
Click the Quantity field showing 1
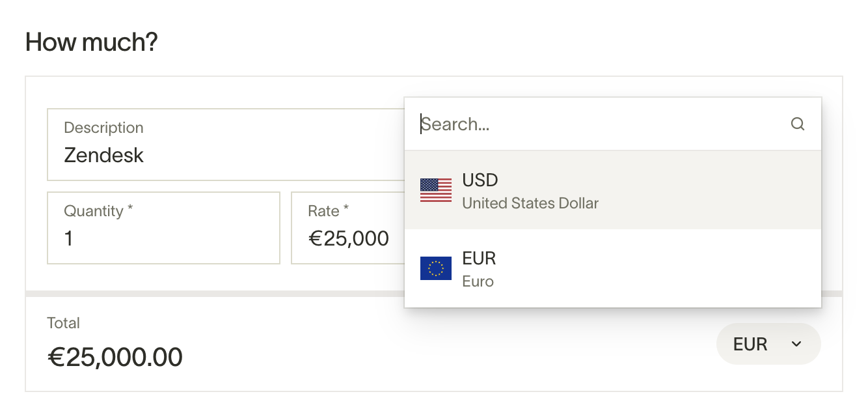coord(163,228)
